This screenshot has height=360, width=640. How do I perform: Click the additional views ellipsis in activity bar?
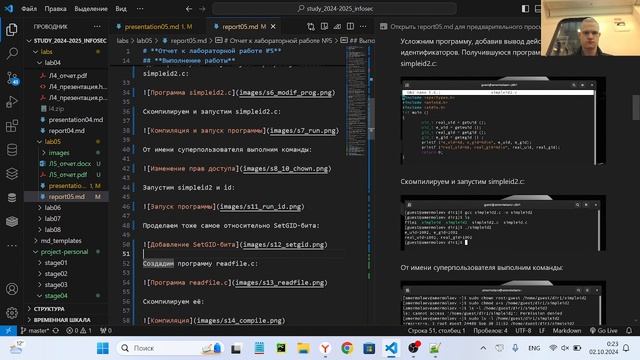click(12, 246)
